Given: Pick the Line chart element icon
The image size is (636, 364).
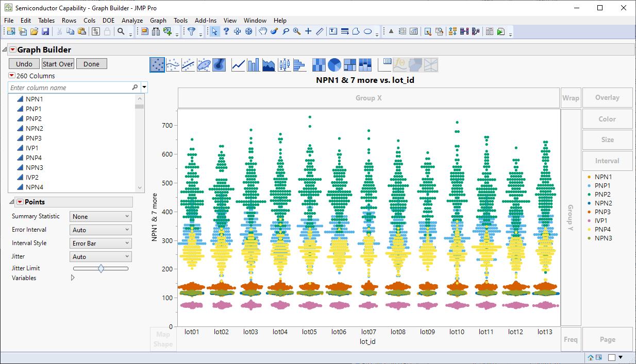Looking at the screenshot, I should [x=238, y=65].
